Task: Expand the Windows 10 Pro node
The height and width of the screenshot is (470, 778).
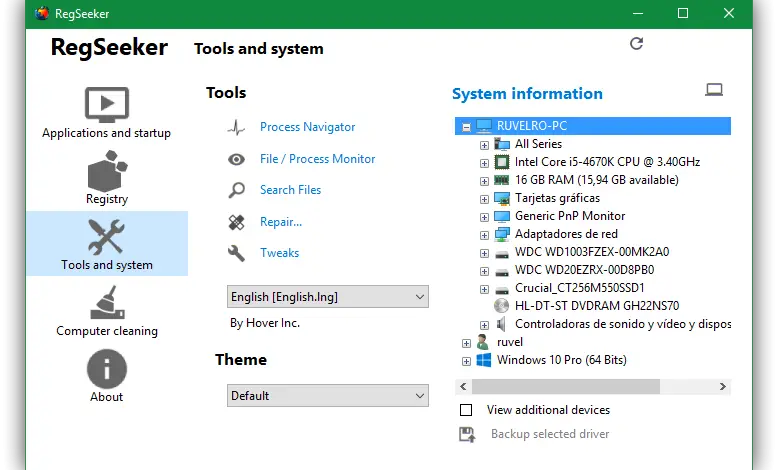Action: [466, 360]
